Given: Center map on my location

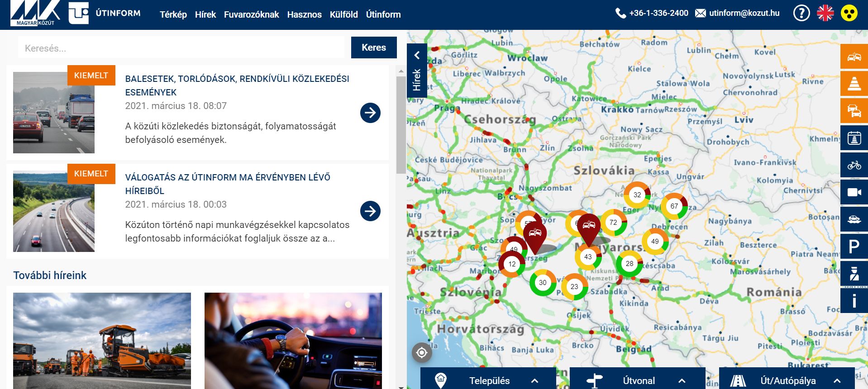Looking at the screenshot, I should [422, 352].
